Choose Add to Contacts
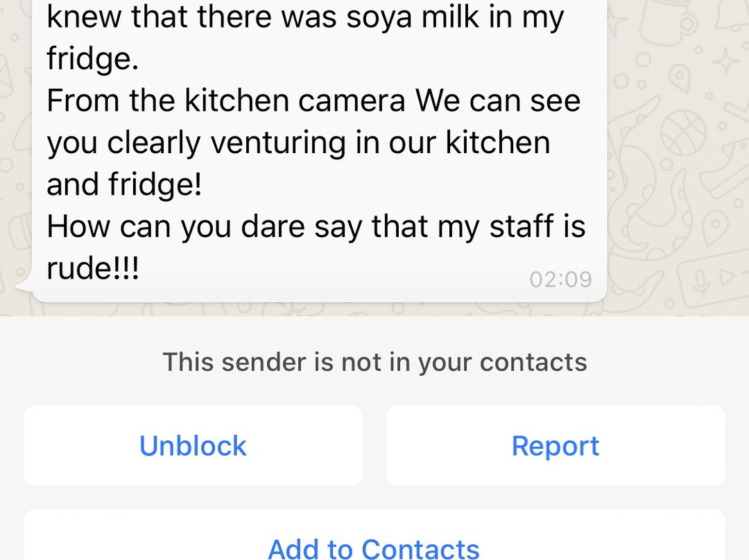 pyautogui.click(x=374, y=549)
